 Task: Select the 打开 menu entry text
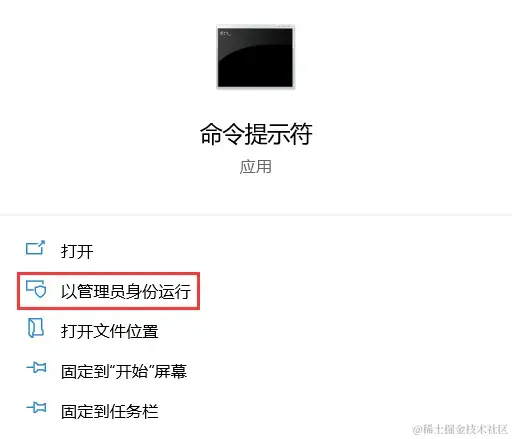pos(77,251)
